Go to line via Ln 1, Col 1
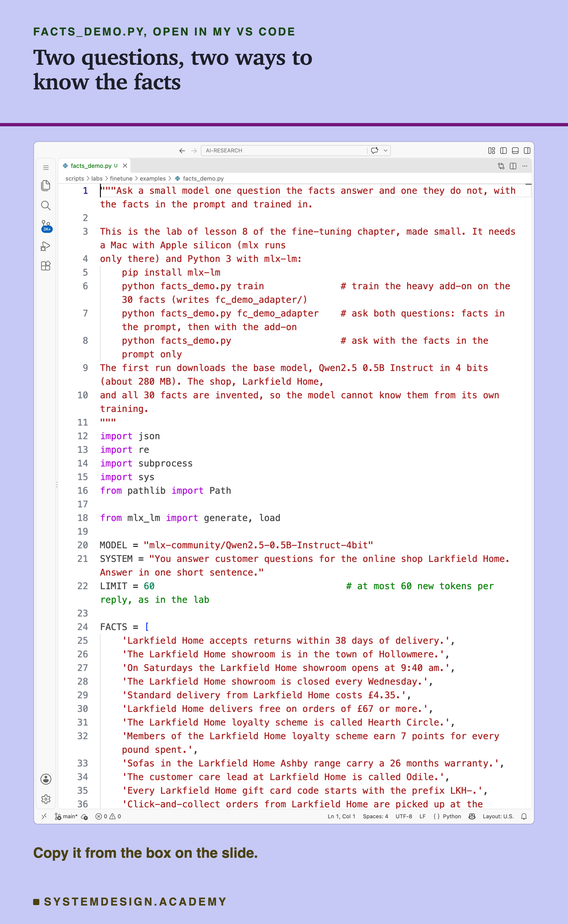Viewport: 568px width, 924px height. 341,816
